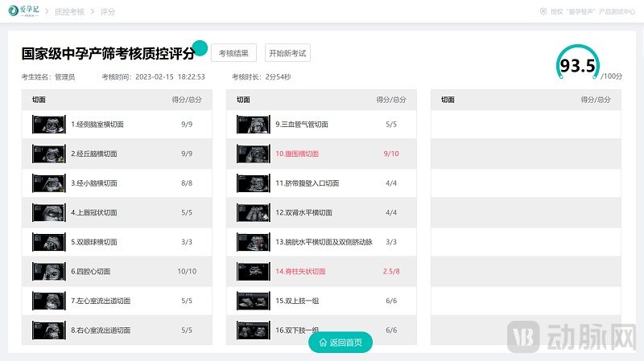Screen dimensions: 644x361
Task: Select the red 10.腹围横切面 label
Action: click(x=297, y=154)
